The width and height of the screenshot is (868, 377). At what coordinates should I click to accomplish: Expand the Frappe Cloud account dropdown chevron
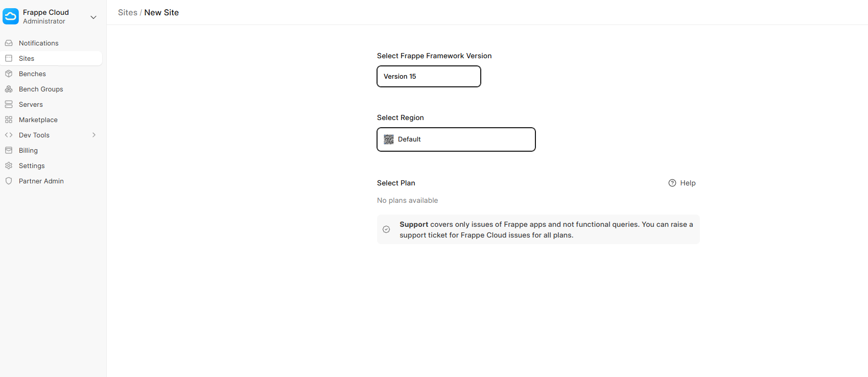(93, 17)
